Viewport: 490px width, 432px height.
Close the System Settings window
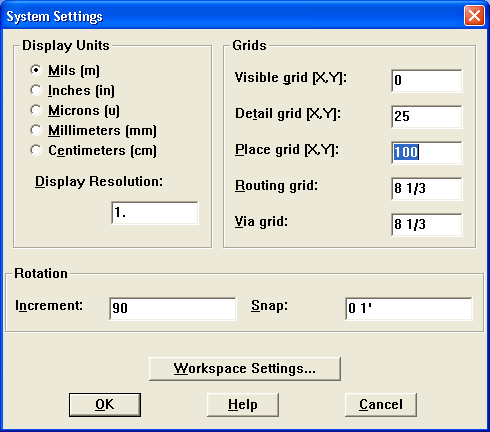click(x=474, y=16)
